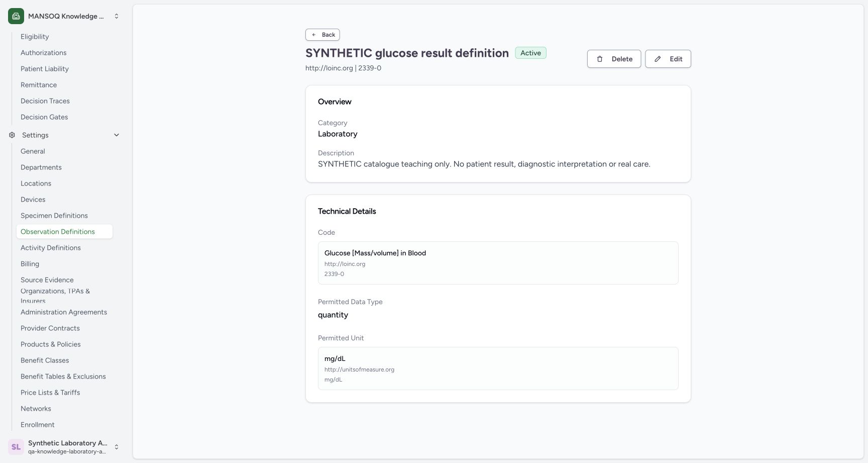
Task: Open Specimen Definitions
Action: (x=54, y=216)
